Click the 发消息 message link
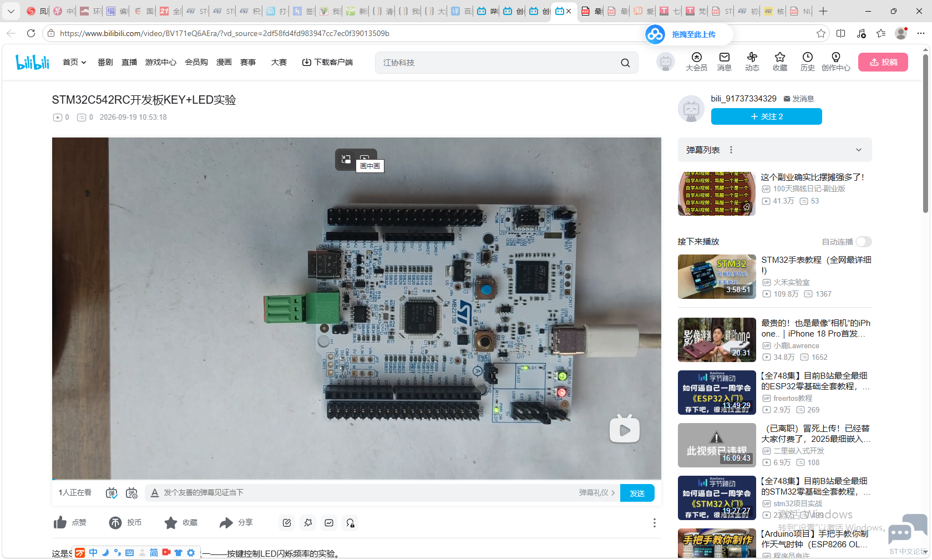This screenshot has height=560, width=932. pyautogui.click(x=799, y=99)
